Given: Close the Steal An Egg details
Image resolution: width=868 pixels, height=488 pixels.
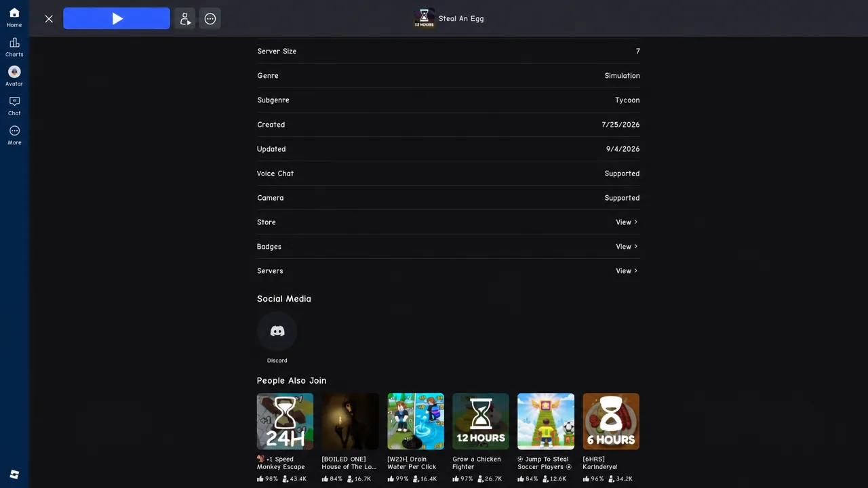Looking at the screenshot, I should (x=49, y=19).
